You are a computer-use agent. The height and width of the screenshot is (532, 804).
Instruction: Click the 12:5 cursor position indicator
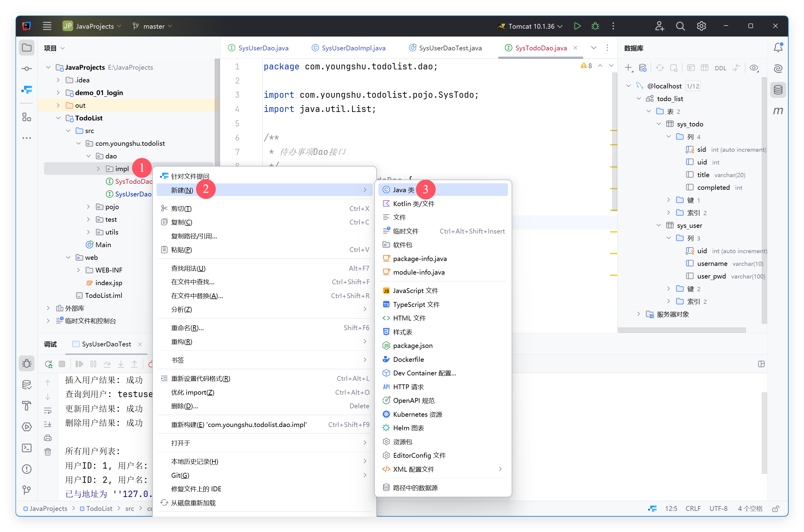[x=671, y=508]
